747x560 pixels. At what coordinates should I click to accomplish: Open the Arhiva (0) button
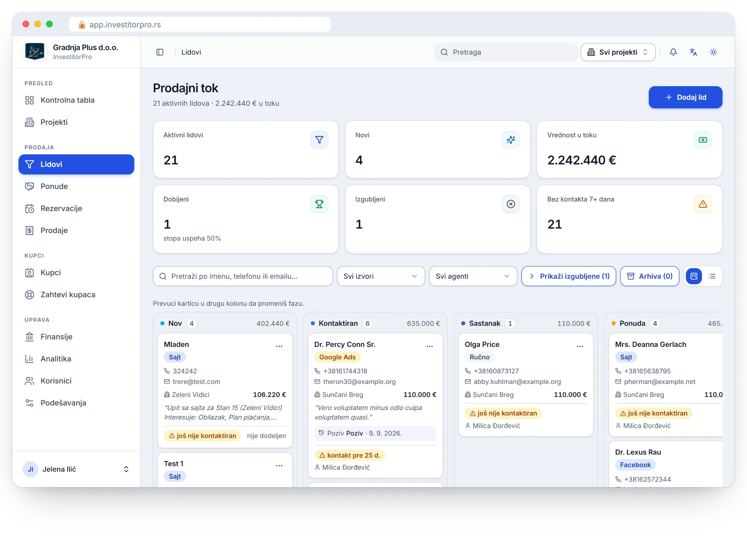pyautogui.click(x=649, y=276)
